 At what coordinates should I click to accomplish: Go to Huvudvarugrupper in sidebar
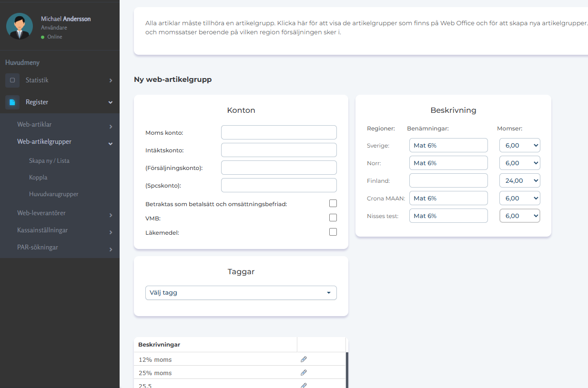[x=53, y=194]
